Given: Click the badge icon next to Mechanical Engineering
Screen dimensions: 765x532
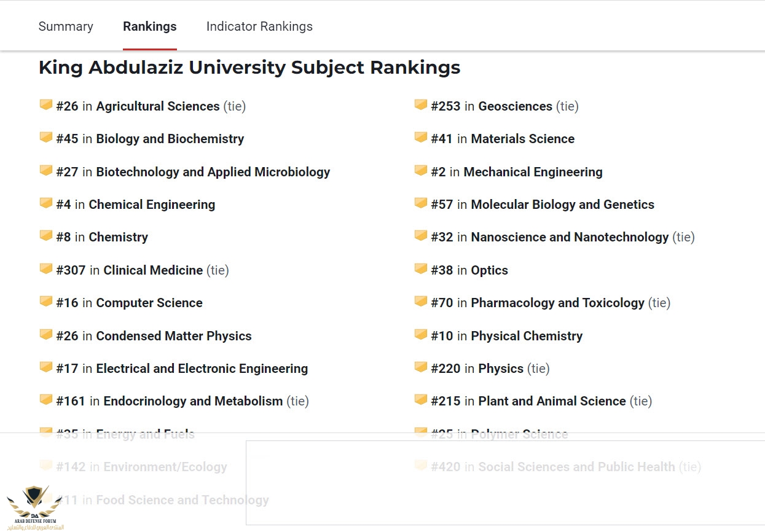Looking at the screenshot, I should pyautogui.click(x=421, y=171).
